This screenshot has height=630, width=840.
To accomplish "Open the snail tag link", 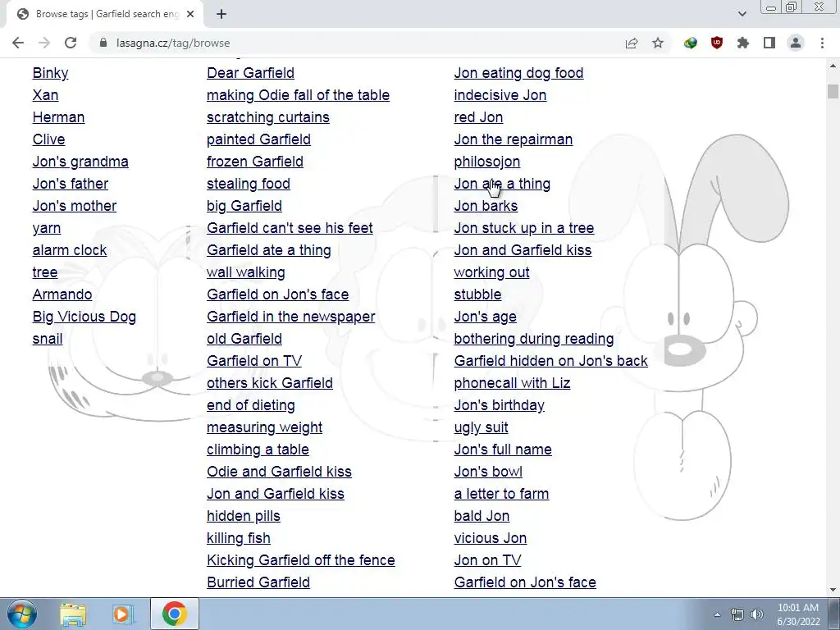I will pyautogui.click(x=48, y=339).
